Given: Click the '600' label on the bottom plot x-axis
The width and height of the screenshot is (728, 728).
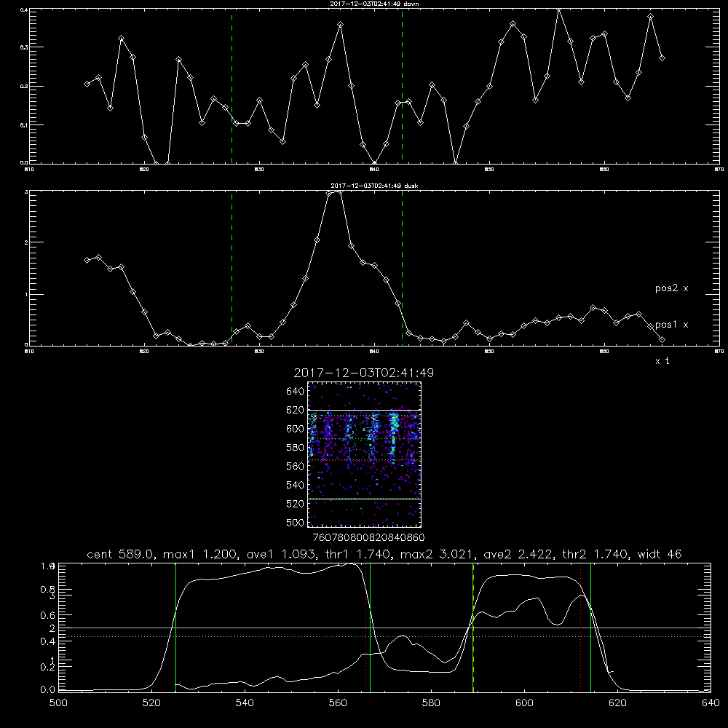Looking at the screenshot, I should (524, 703).
